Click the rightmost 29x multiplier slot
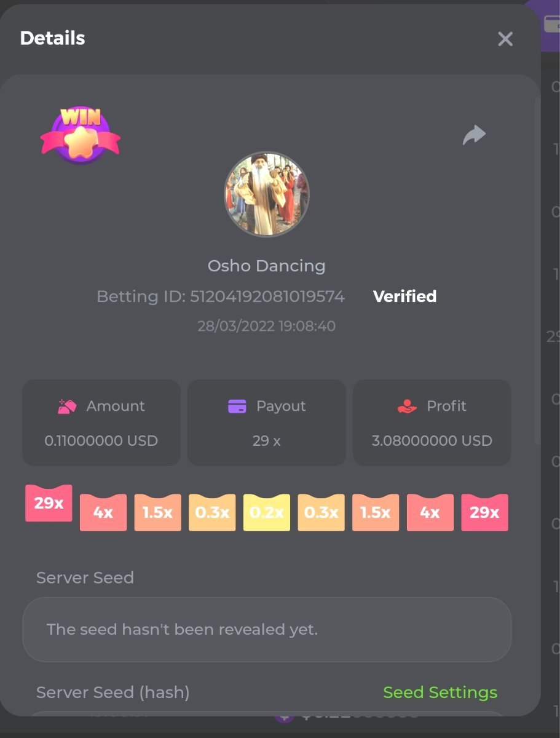560x738 pixels. pos(484,512)
